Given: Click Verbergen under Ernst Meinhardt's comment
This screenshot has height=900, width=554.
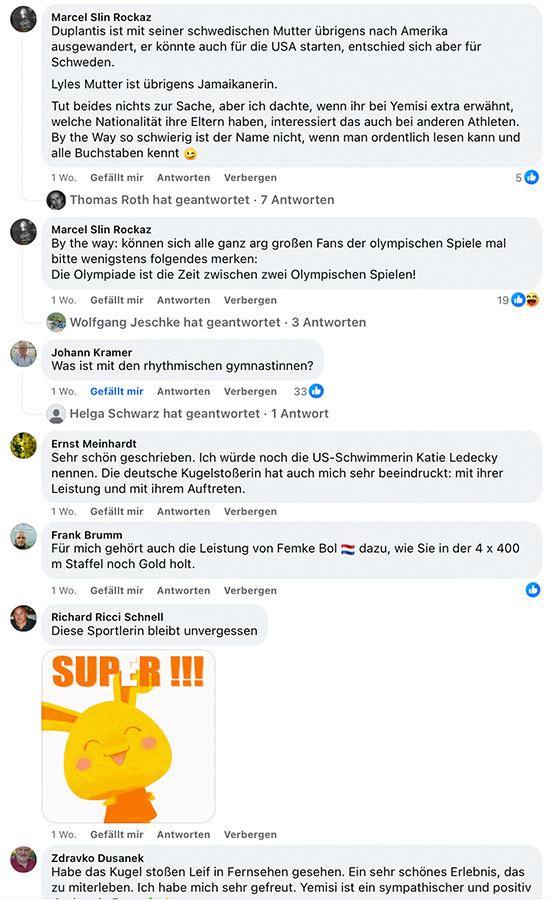Looking at the screenshot, I should pyautogui.click(x=250, y=511).
